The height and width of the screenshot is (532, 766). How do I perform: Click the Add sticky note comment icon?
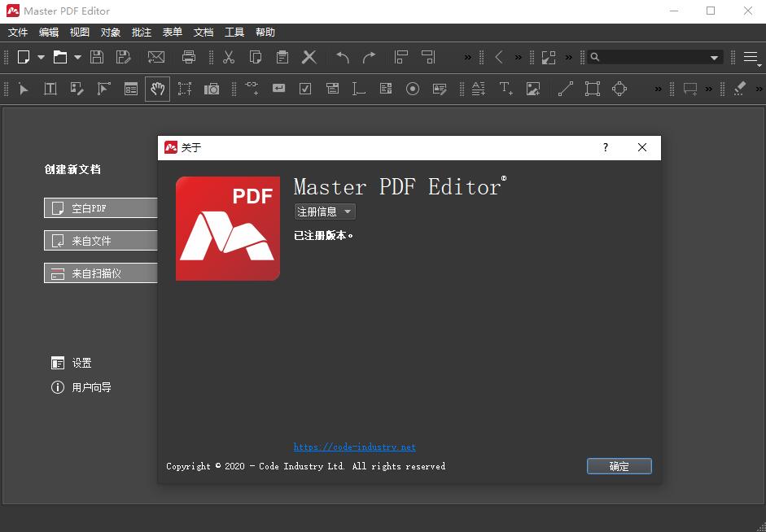pos(690,89)
